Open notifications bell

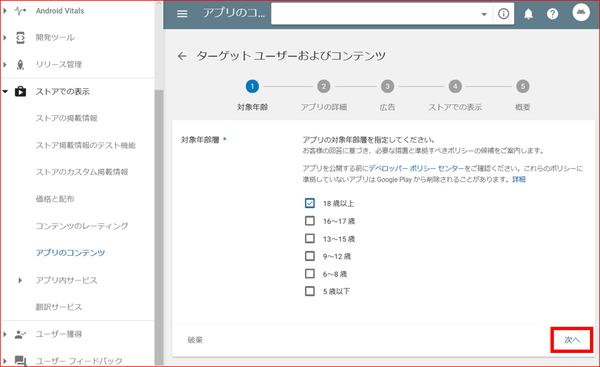click(528, 14)
